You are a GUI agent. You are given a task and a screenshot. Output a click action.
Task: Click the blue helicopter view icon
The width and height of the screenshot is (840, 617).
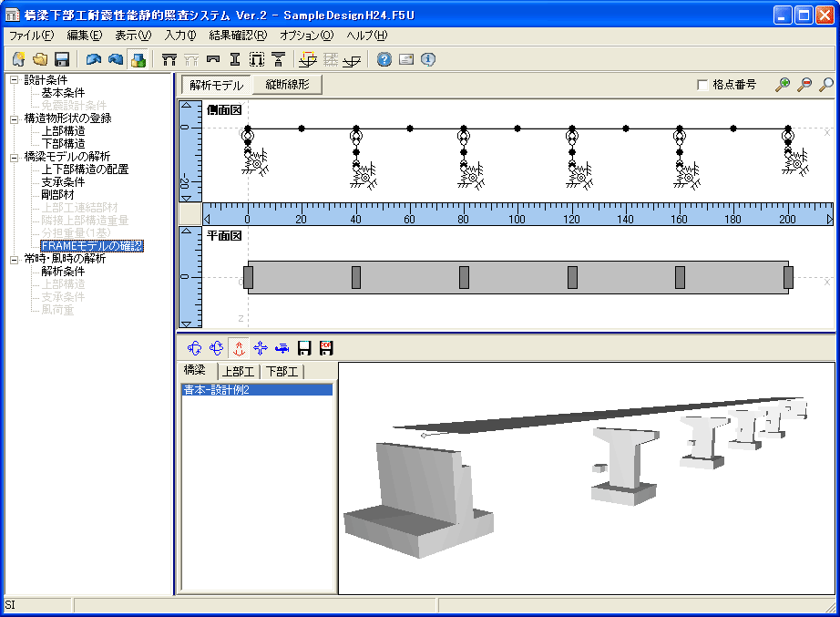pyautogui.click(x=282, y=348)
